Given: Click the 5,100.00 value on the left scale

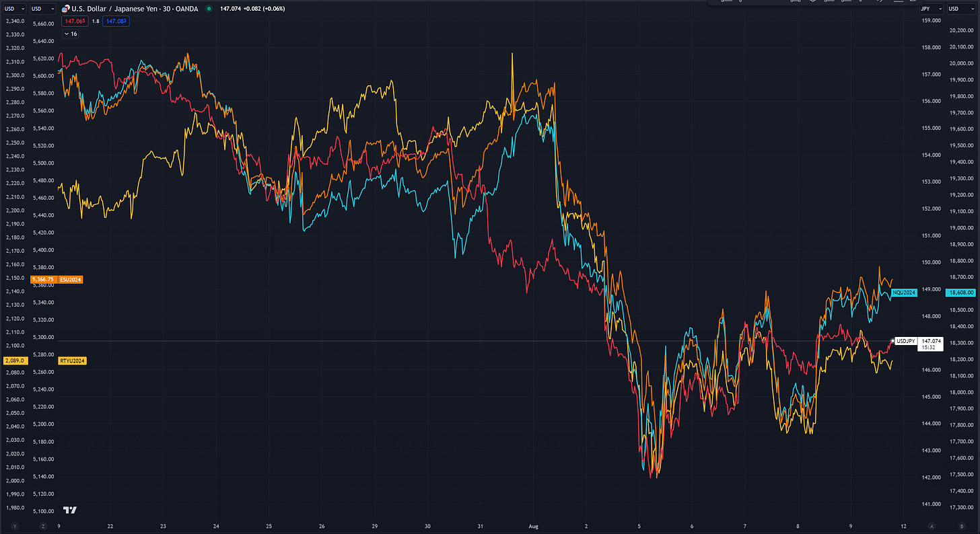Looking at the screenshot, I should [x=43, y=511].
